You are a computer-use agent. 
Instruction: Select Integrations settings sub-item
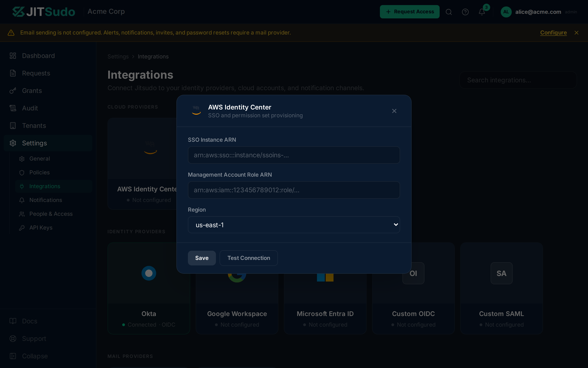point(54,186)
